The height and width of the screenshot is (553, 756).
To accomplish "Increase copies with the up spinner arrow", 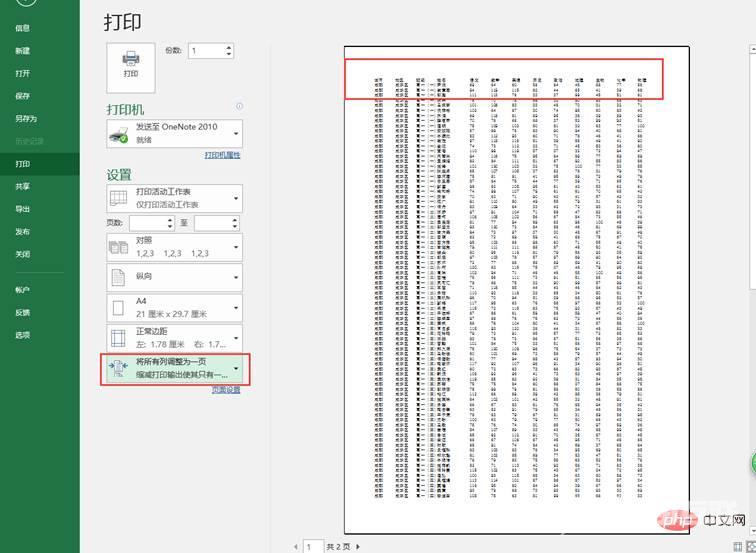I will [229, 47].
